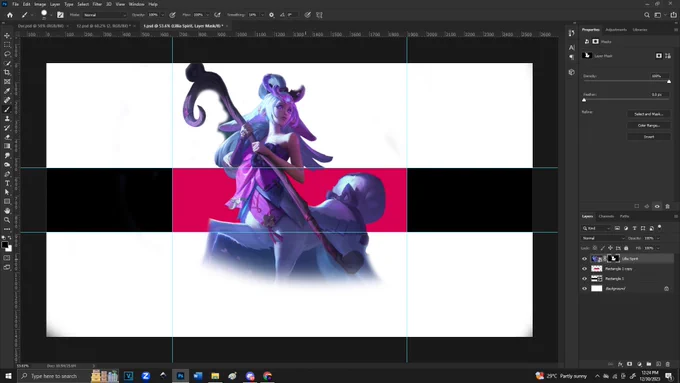680x383 pixels.
Task: Open brush Mode dropdown (Normal)
Action: tap(105, 15)
